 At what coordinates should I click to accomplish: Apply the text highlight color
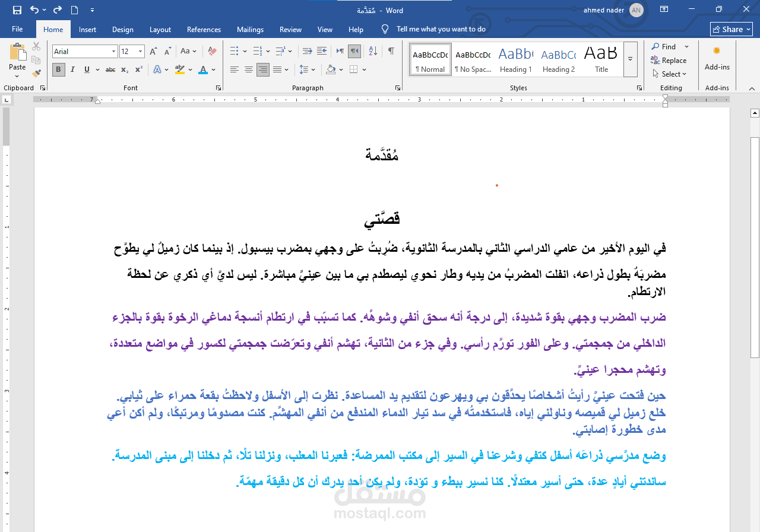click(x=180, y=69)
